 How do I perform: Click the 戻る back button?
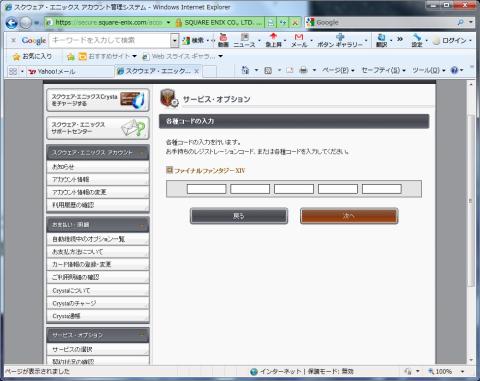coord(239,216)
